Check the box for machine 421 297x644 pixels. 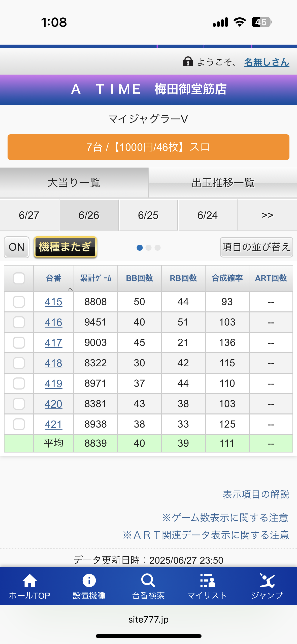click(19, 424)
